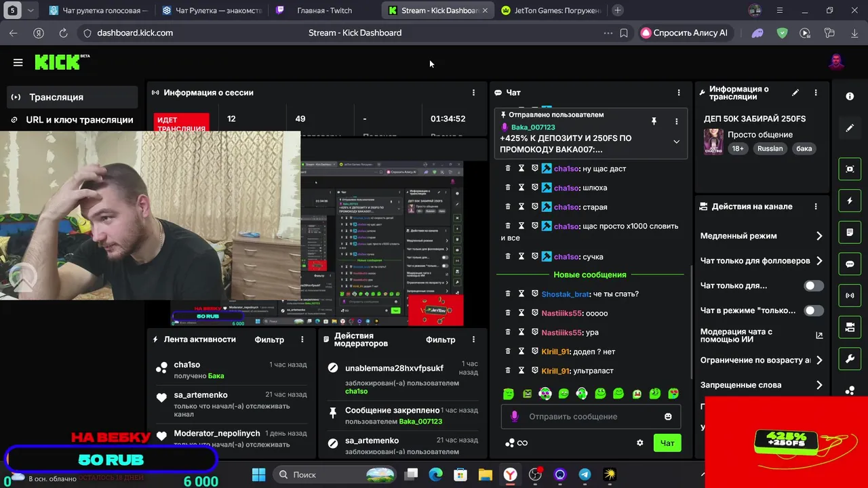The width and height of the screenshot is (868, 488).
Task: Click the chat bubble sidebar icon
Action: tap(850, 264)
